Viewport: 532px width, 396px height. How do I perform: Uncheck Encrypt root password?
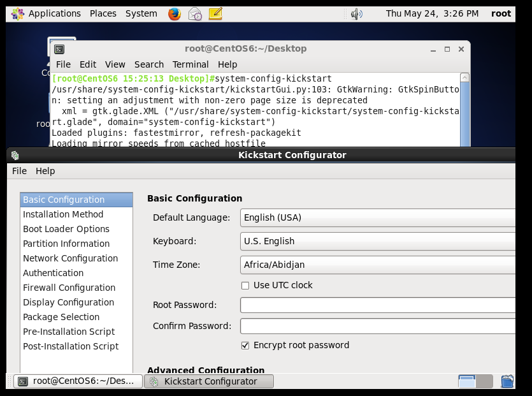click(245, 346)
